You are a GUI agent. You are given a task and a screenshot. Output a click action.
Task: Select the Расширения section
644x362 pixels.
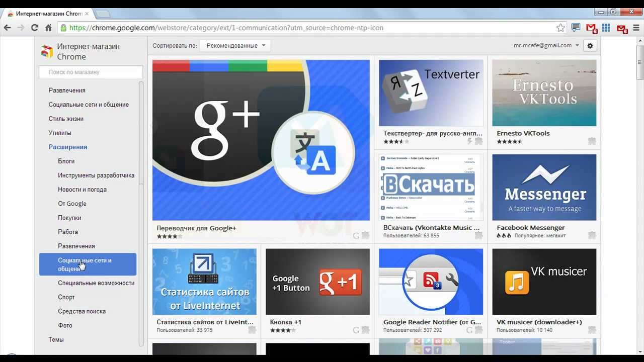click(68, 147)
